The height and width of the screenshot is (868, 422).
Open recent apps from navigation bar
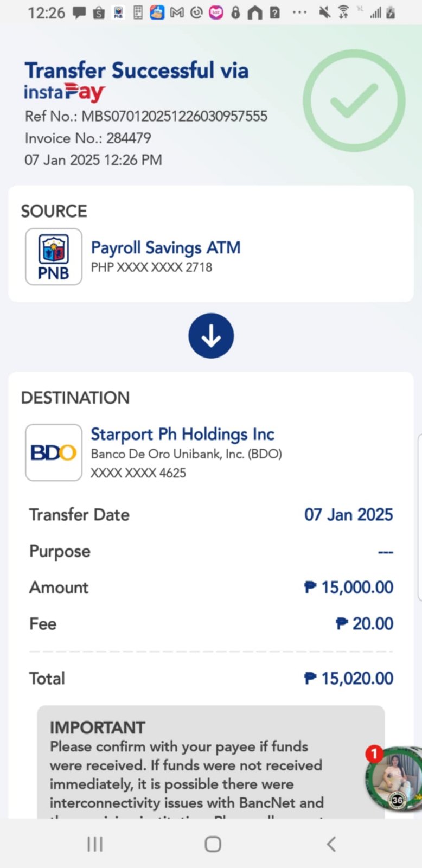pyautogui.click(x=95, y=844)
